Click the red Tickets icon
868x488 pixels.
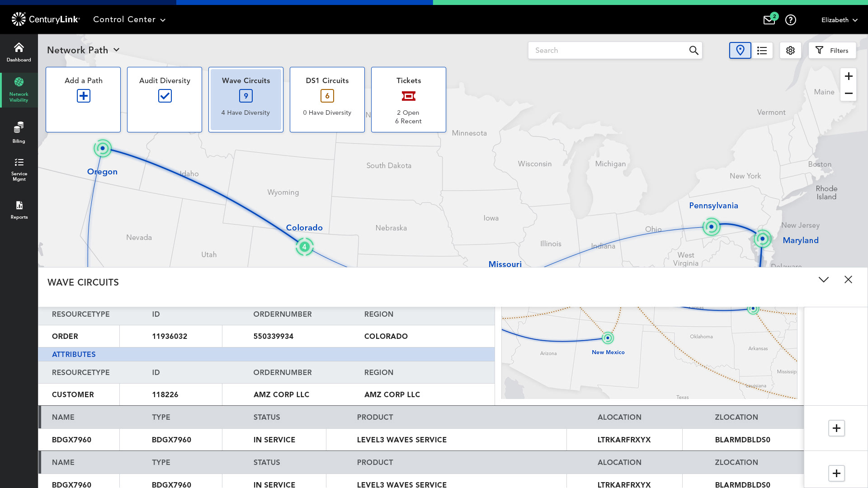(409, 96)
